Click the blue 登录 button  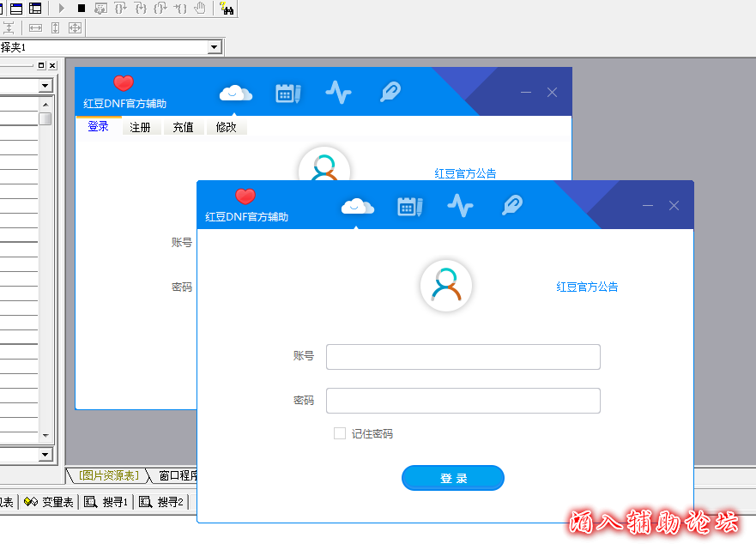tap(452, 479)
